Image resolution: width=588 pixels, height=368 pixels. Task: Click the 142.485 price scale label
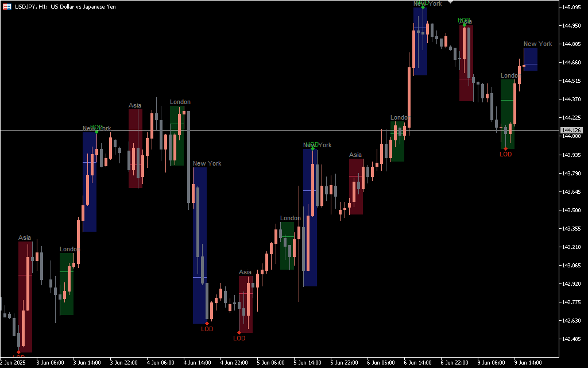coord(571,339)
